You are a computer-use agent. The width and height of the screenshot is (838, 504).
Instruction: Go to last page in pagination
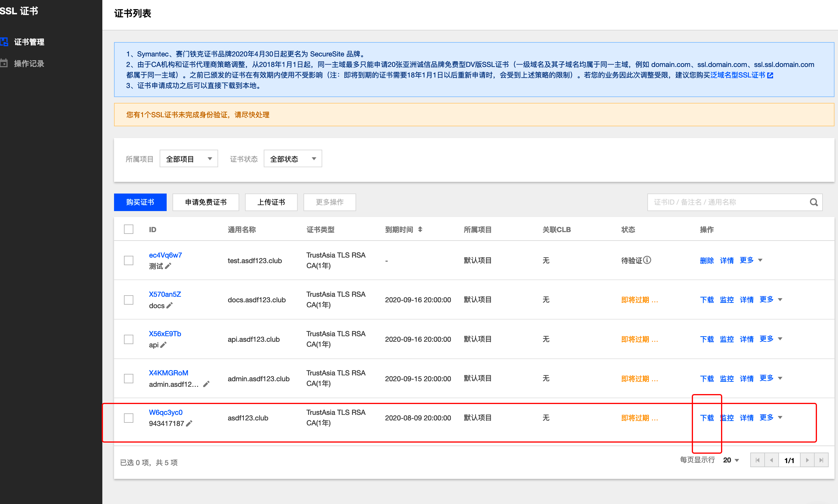(821, 460)
